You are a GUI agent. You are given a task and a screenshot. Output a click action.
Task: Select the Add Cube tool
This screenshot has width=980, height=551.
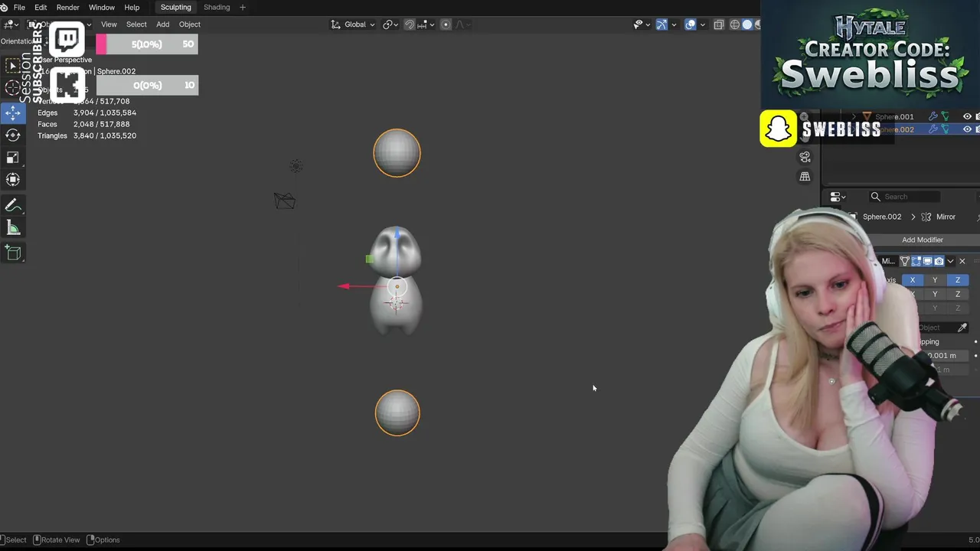click(x=13, y=253)
